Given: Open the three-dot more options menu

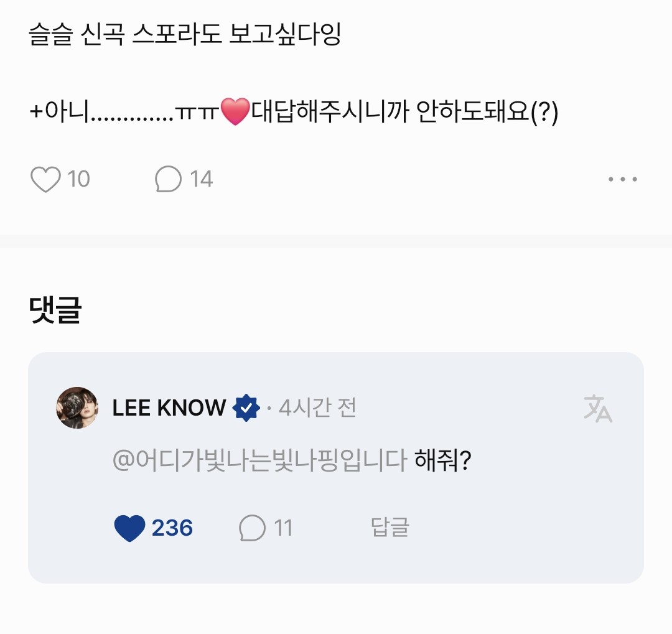Looking at the screenshot, I should click(x=622, y=180).
